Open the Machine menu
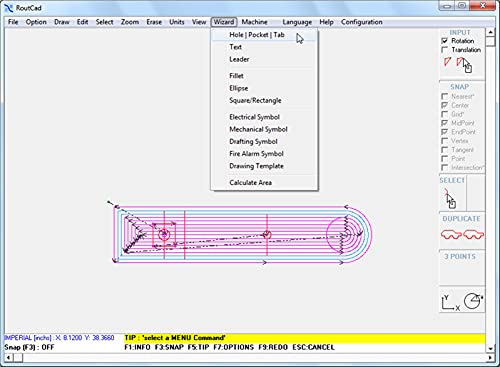The width and height of the screenshot is (500, 367). (x=254, y=22)
